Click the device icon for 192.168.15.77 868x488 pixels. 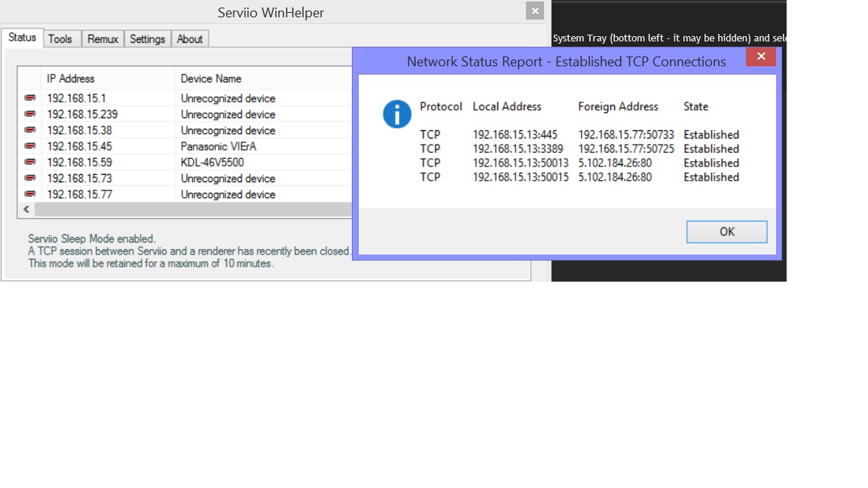30,194
